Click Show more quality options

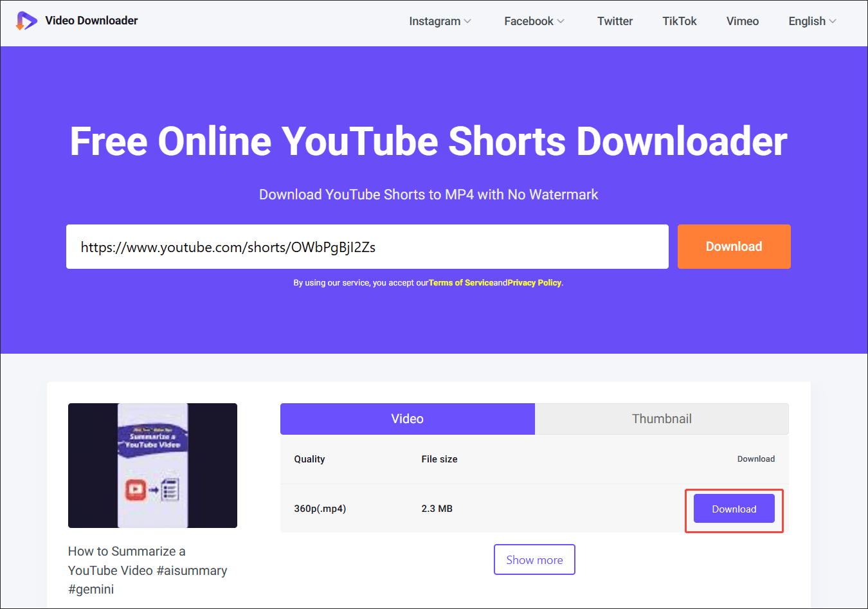(534, 559)
